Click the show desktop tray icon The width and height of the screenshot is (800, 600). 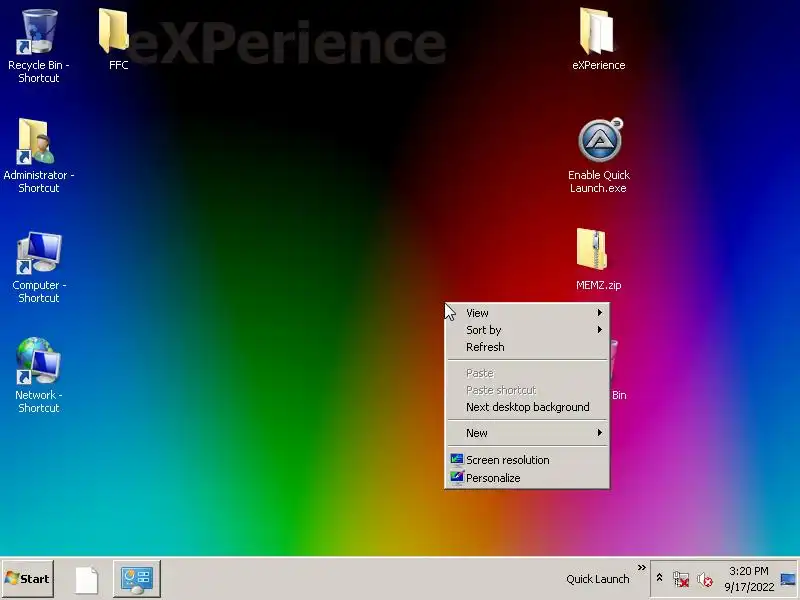tap(788, 580)
